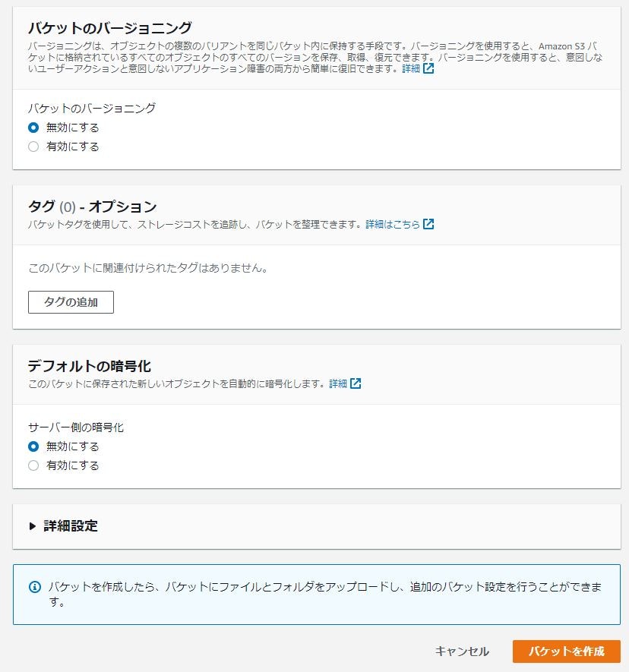
Task: Create the bucket with バケットを作成
Action: pos(565,651)
